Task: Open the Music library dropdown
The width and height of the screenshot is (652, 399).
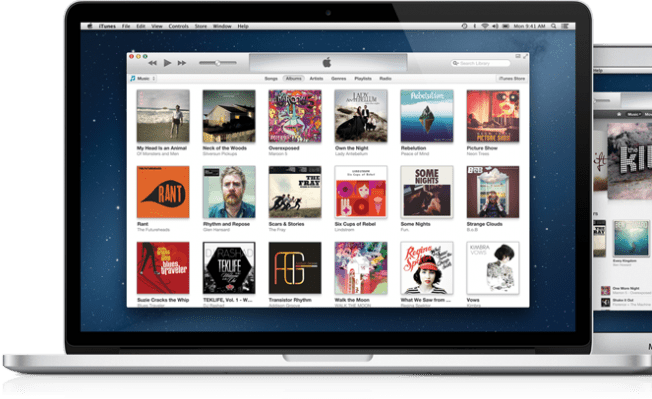Action: tap(143, 79)
